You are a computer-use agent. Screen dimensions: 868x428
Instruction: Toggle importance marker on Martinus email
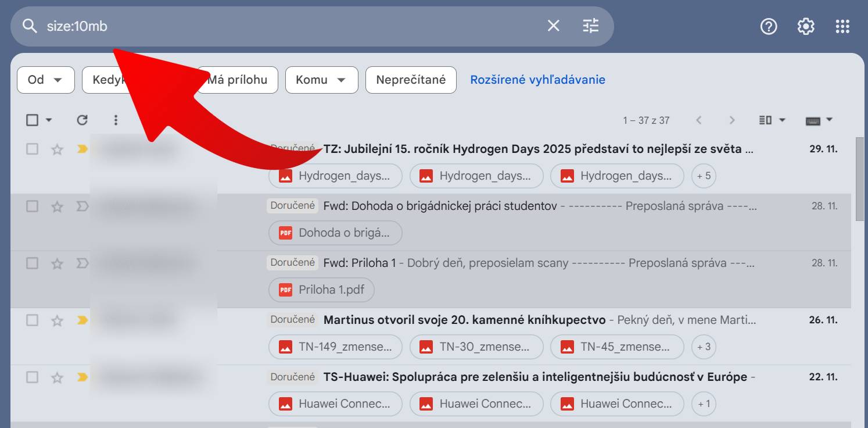click(x=83, y=320)
